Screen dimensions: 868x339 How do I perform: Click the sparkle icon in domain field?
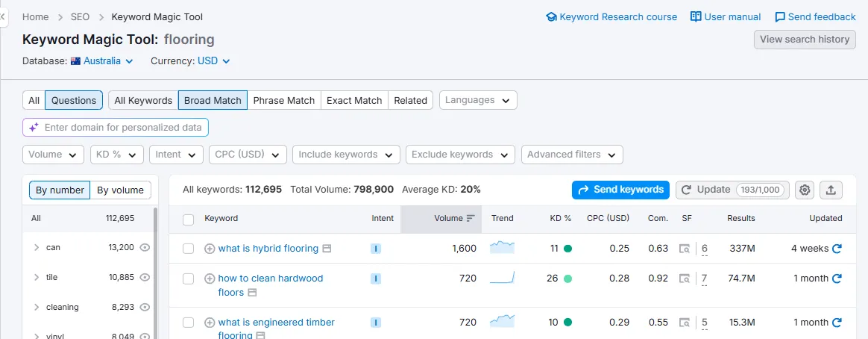[x=34, y=128]
